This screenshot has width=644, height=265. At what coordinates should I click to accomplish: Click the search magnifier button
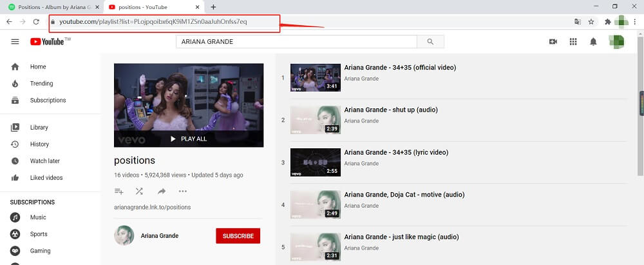pyautogui.click(x=430, y=41)
